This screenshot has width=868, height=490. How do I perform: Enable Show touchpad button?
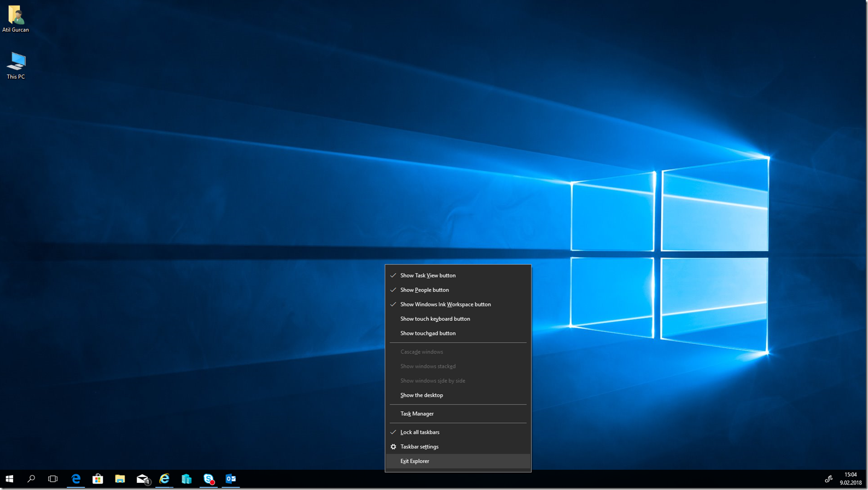click(x=458, y=333)
